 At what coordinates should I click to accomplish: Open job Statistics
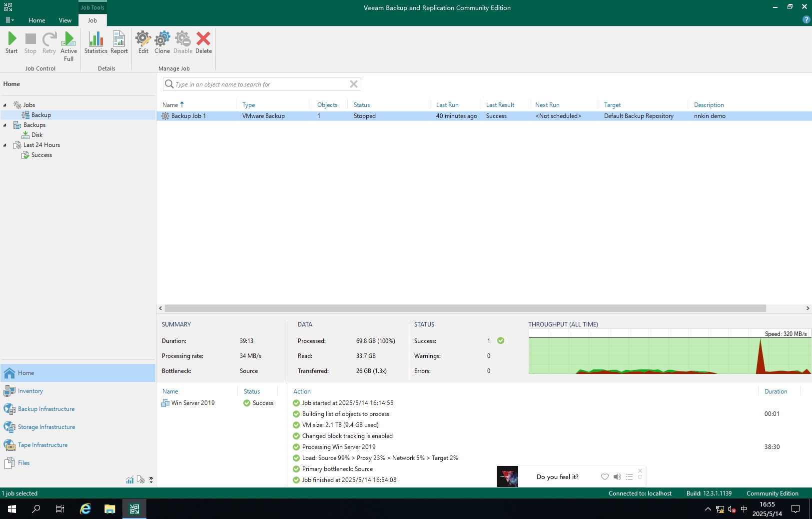pos(95,42)
